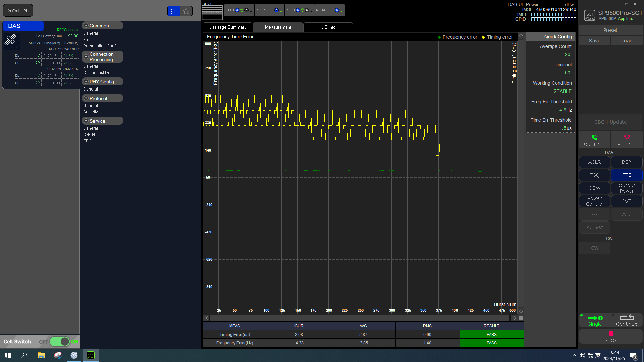Click double-down chevron beside the chart
The width and height of the screenshot is (644, 362).
click(521, 311)
